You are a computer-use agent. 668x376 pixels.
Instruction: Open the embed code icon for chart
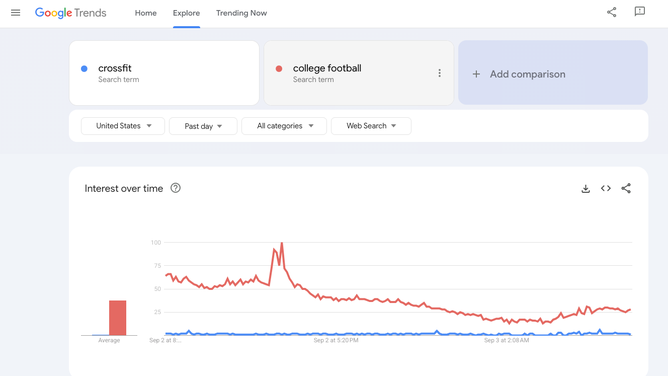[x=605, y=188]
